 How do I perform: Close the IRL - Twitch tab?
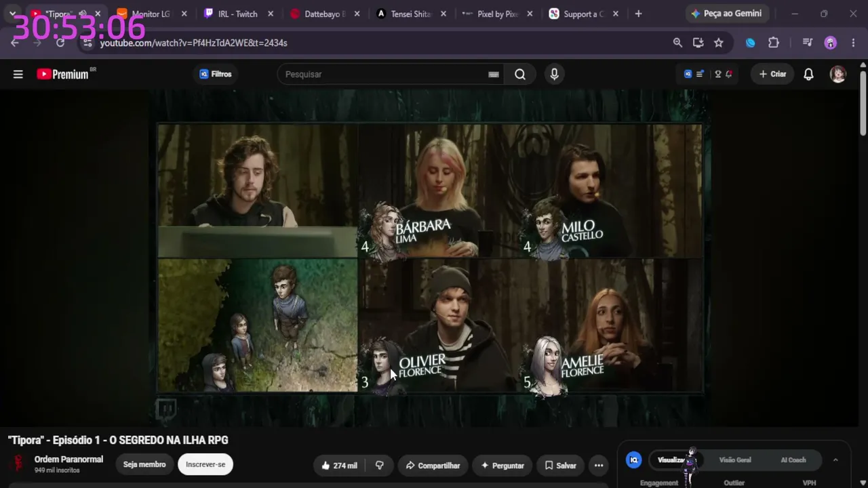point(271,14)
